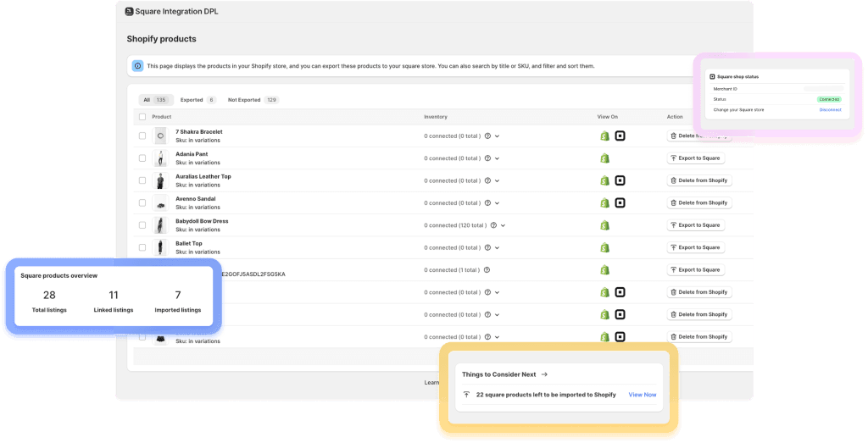Image resolution: width=868 pixels, height=443 pixels.
Task: Open 7 Shakra Bracelet on Shopify icon
Action: (605, 136)
